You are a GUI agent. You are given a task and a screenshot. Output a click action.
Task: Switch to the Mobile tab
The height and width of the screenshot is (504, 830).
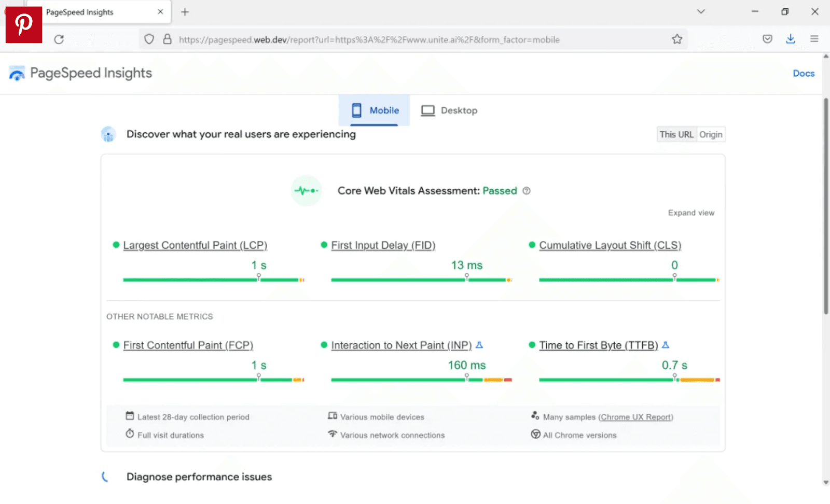coord(374,110)
